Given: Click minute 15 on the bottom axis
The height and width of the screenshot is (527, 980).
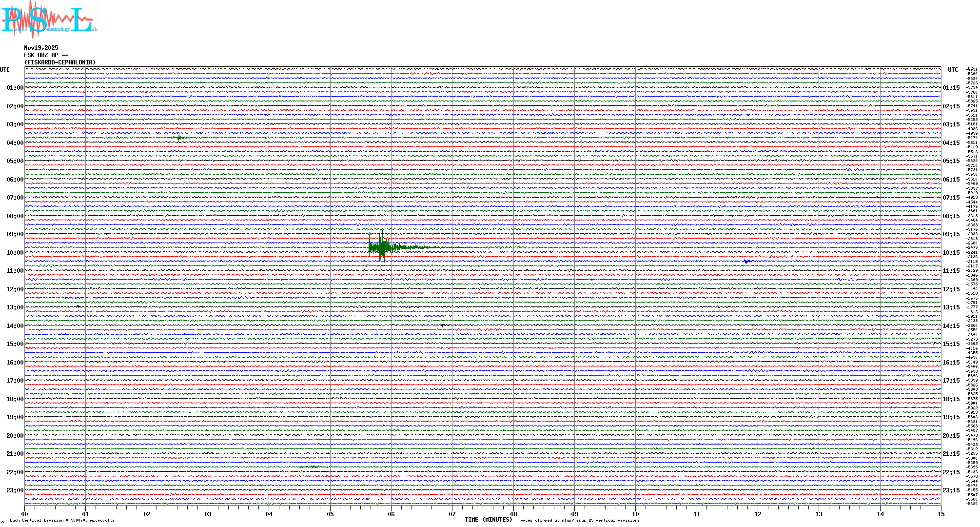Looking at the screenshot, I should coord(941,514).
